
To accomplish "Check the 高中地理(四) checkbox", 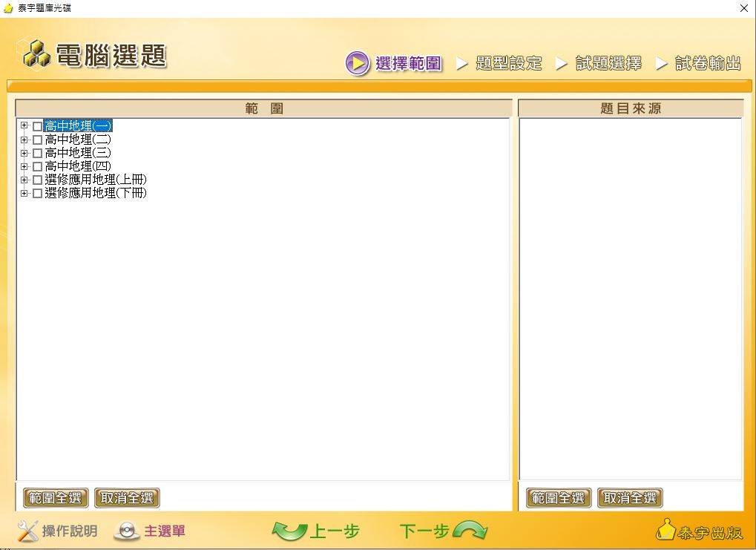I will (x=37, y=167).
